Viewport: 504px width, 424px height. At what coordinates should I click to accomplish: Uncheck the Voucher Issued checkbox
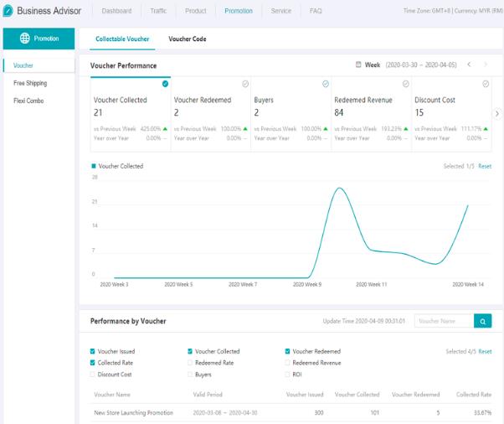tap(93, 351)
